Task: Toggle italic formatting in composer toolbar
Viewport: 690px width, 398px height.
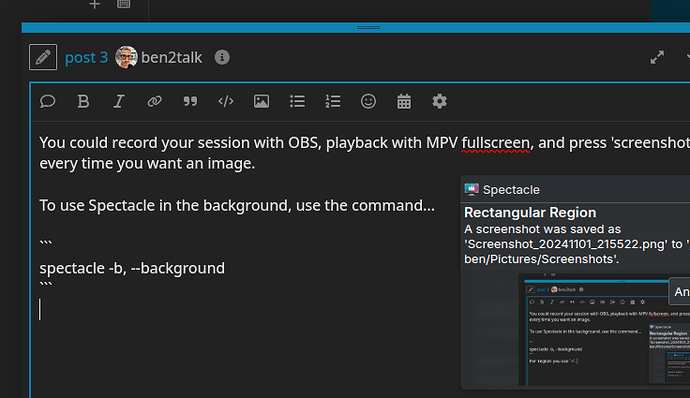Action: (x=119, y=102)
